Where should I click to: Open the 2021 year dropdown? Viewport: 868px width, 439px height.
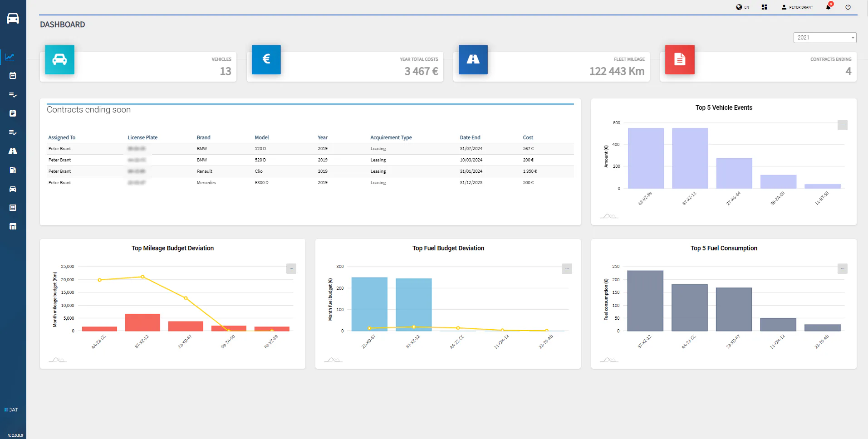click(x=825, y=38)
